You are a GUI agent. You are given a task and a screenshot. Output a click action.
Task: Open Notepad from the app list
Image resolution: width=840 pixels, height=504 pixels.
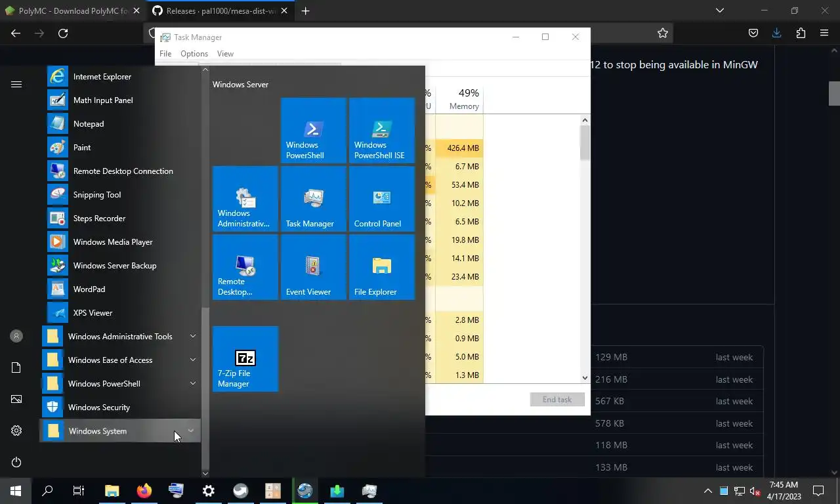121,124
